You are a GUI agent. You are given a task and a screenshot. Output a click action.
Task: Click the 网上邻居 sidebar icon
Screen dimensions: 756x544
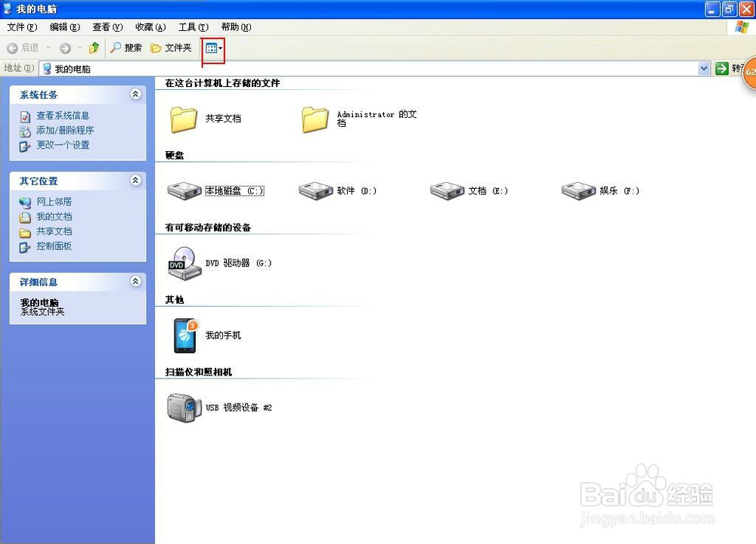(25, 202)
